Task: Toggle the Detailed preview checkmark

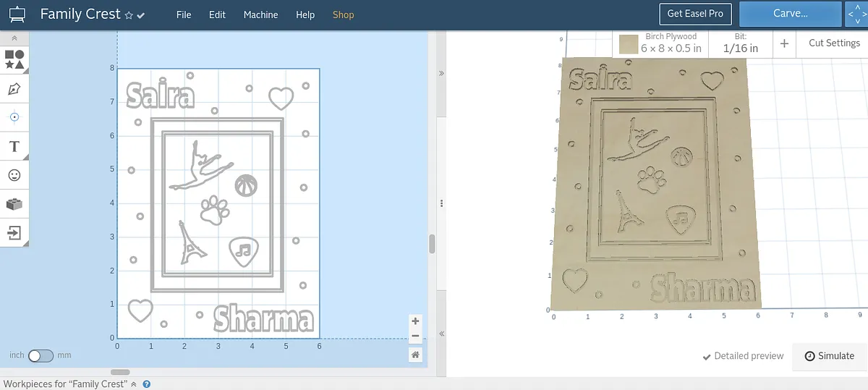Action: coord(744,356)
